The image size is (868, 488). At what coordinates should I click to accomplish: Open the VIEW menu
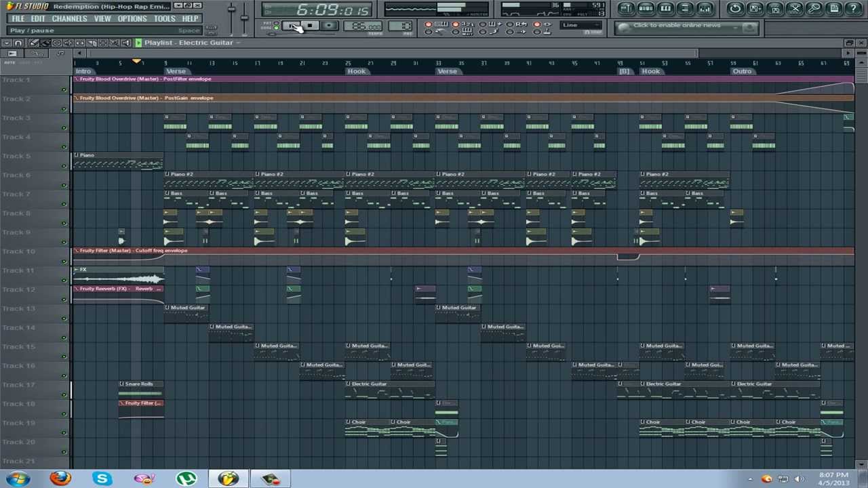102,18
